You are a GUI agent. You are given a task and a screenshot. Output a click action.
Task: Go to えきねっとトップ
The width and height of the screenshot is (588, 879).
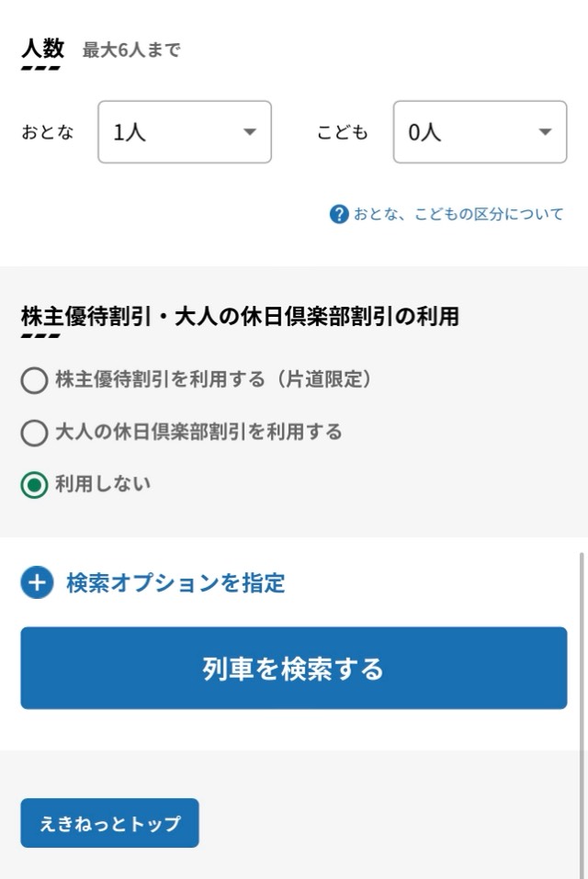pyautogui.click(x=110, y=823)
